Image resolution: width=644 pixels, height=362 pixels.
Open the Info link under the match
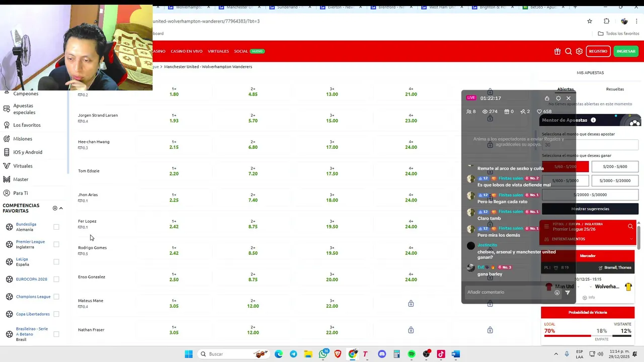coord(589,298)
